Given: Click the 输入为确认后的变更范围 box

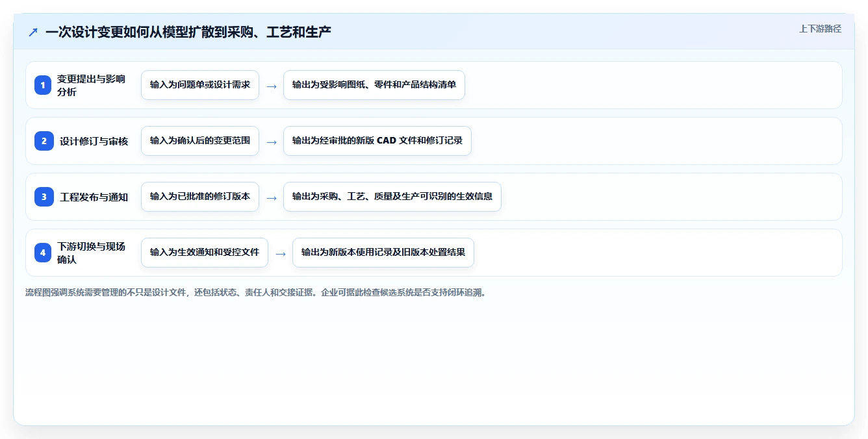Looking at the screenshot, I should click(x=200, y=141).
